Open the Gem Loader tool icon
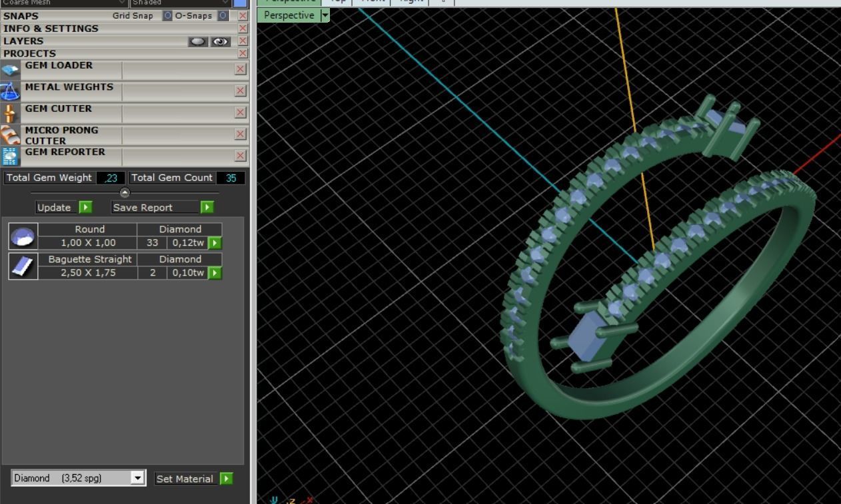841x504 pixels. [x=10, y=69]
